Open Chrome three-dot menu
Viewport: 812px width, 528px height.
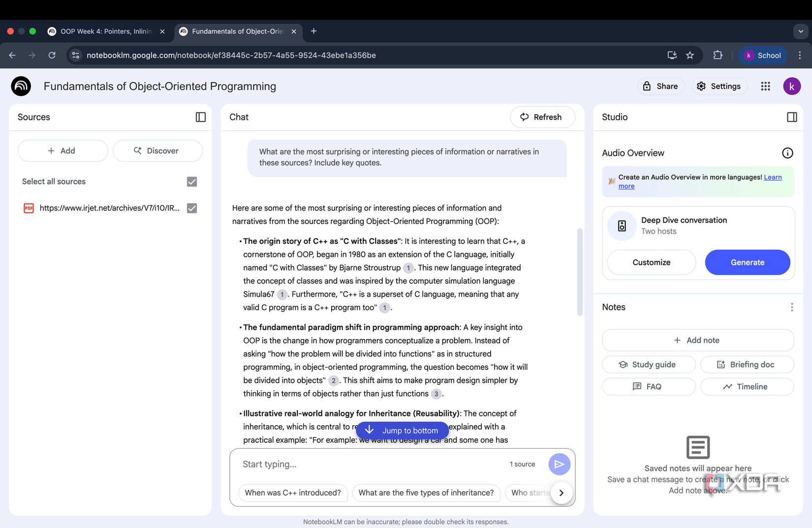[800, 55]
